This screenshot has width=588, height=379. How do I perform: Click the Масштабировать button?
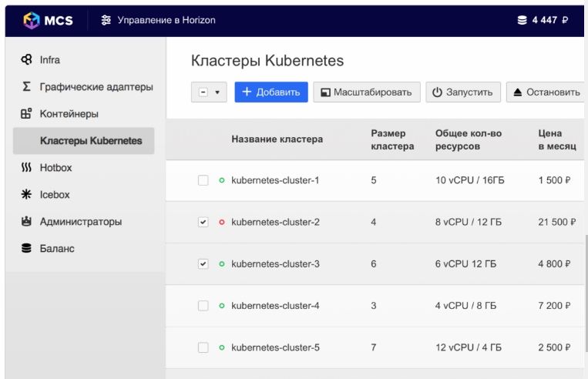pos(367,92)
